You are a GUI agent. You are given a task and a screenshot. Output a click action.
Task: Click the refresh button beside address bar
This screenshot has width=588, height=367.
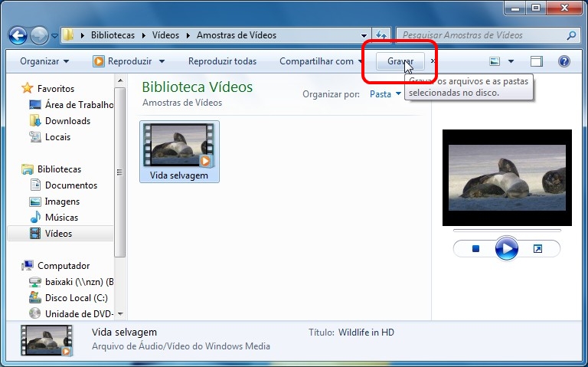pyautogui.click(x=381, y=35)
